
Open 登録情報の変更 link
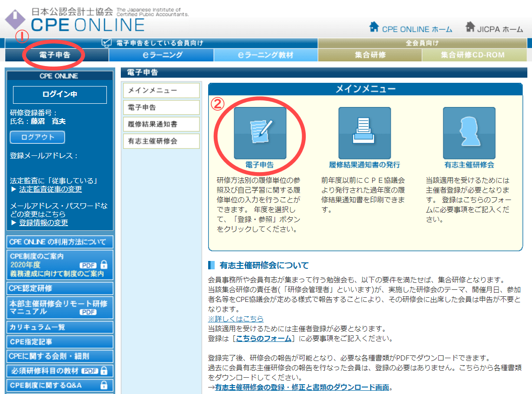tap(43, 222)
